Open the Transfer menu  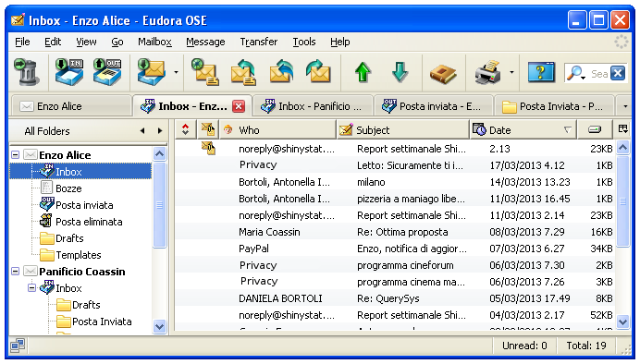pos(258,42)
